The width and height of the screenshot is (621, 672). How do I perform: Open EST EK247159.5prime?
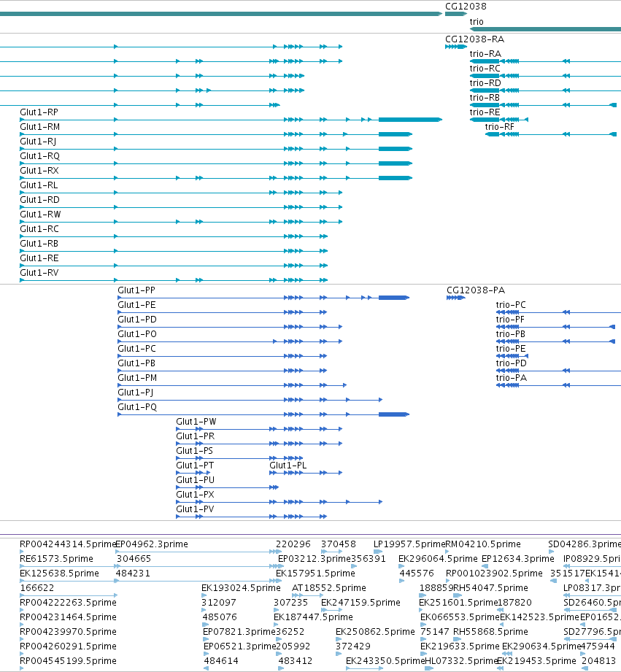point(361,602)
